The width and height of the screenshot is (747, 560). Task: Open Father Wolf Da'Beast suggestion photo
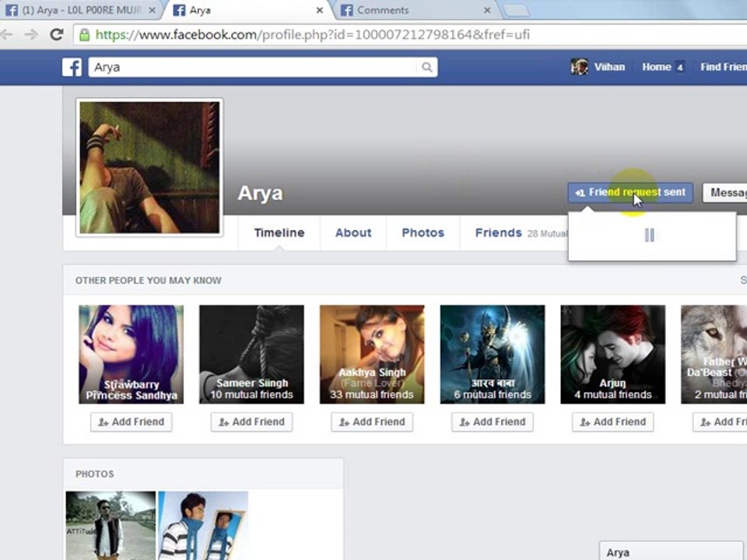click(x=714, y=355)
